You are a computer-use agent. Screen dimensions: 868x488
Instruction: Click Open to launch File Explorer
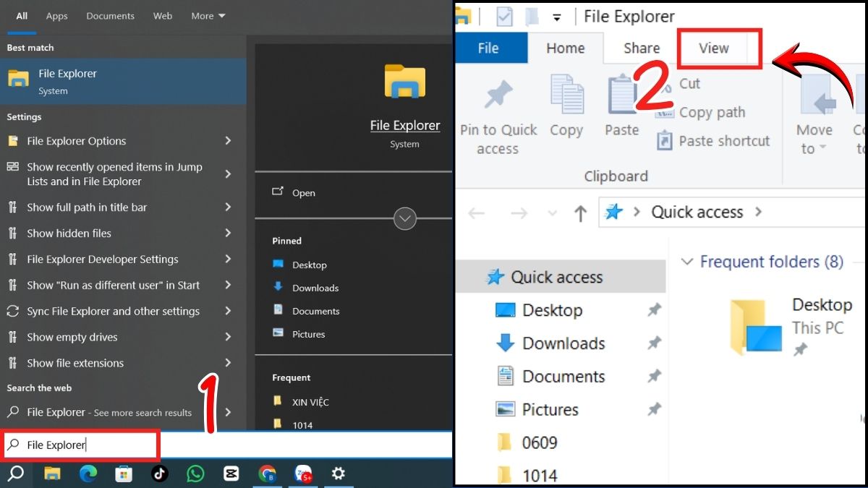tap(304, 192)
